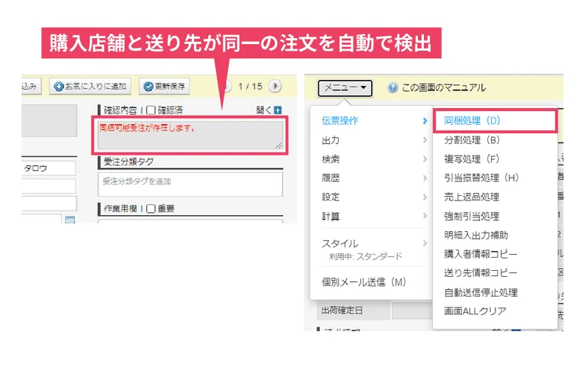Click 受注分類タグを追加 input field
The width and height of the screenshot is (588, 392).
[190, 184]
